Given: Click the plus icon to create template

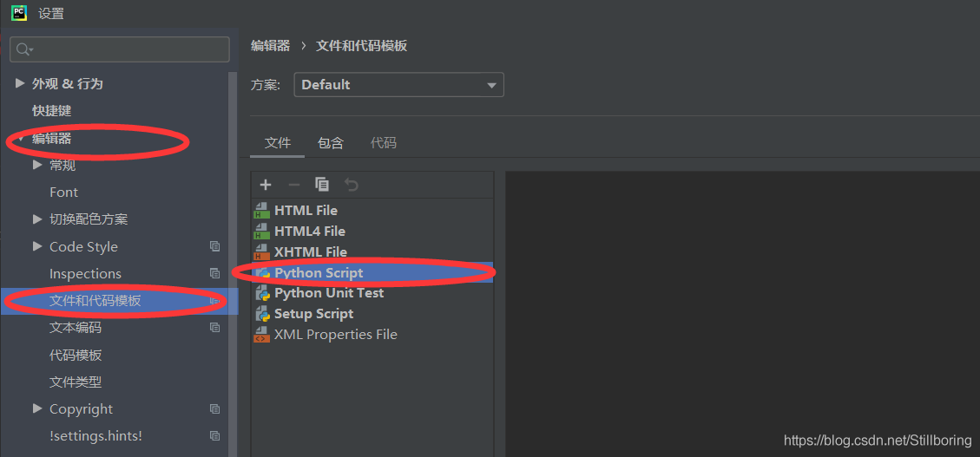Looking at the screenshot, I should pyautogui.click(x=266, y=185).
